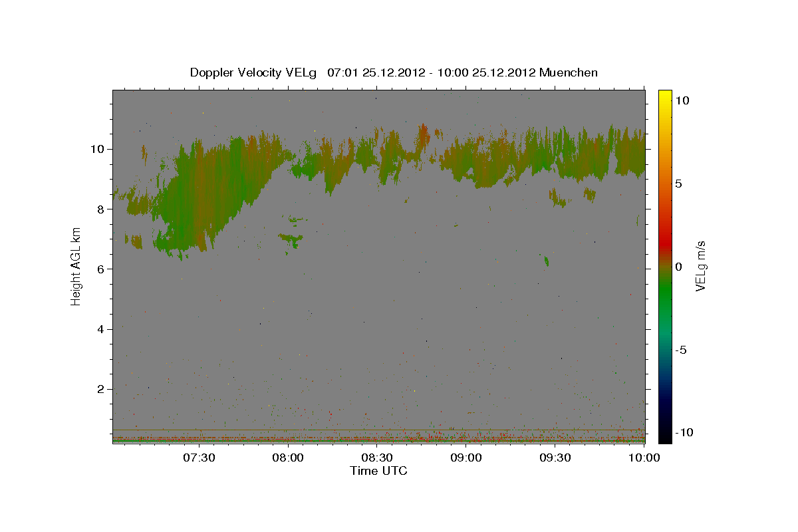Click the colorbar tick label -10

(x=684, y=433)
